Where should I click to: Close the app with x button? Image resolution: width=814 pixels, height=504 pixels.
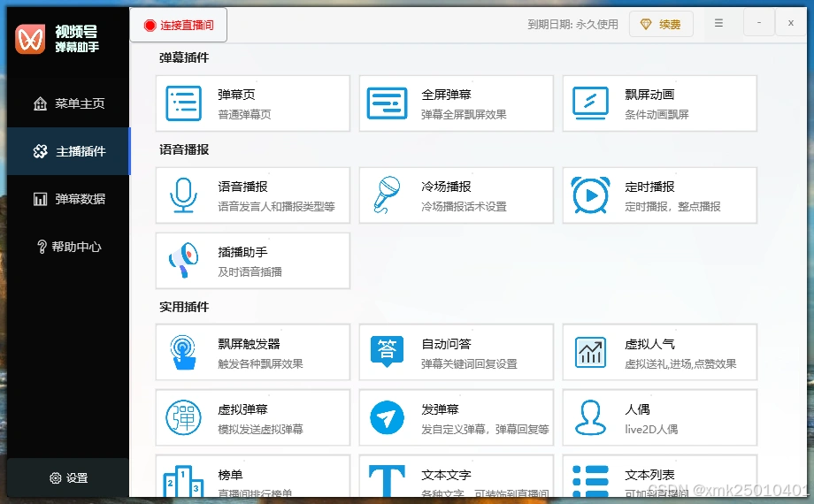791,23
